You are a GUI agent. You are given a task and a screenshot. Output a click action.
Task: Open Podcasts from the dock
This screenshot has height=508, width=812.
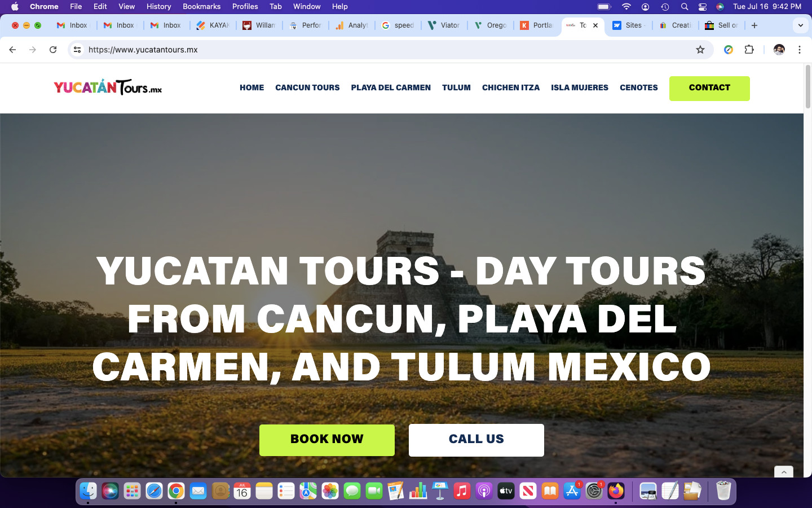(x=484, y=491)
